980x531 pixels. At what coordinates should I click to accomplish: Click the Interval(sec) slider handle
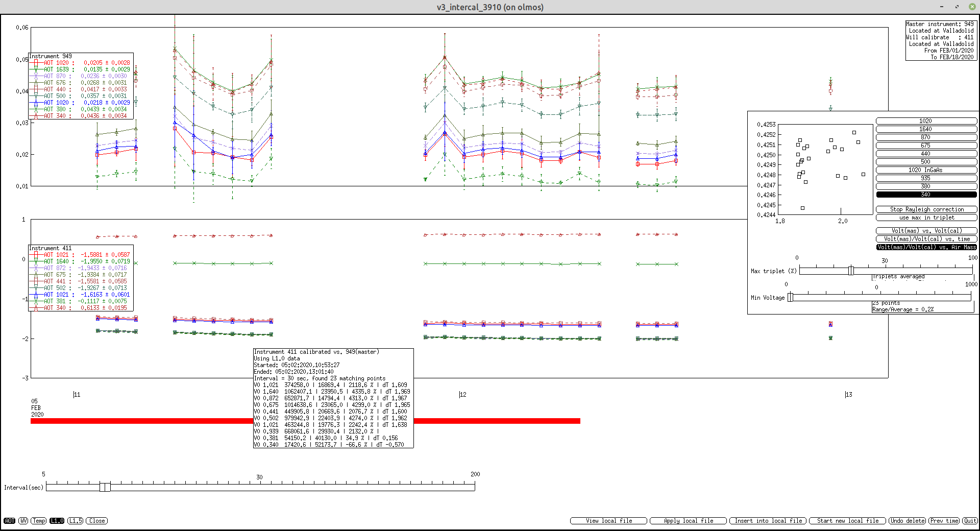tap(105, 487)
